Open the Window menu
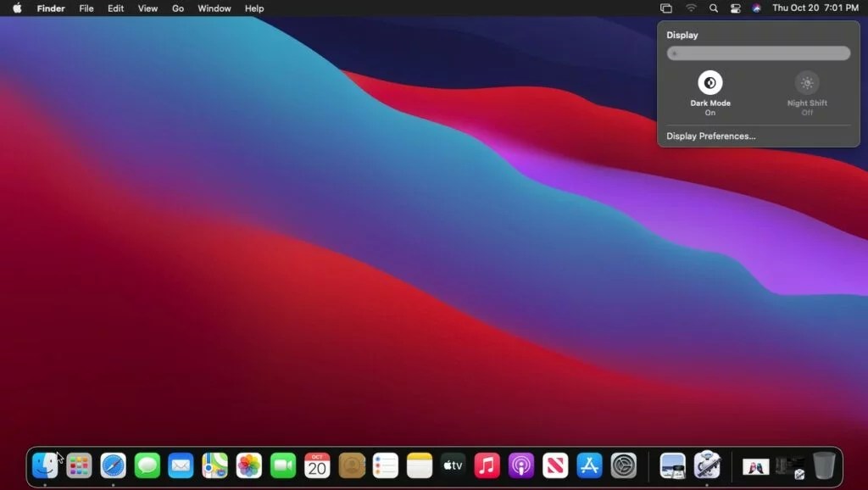Image resolution: width=868 pixels, height=490 pixels. 214,8
